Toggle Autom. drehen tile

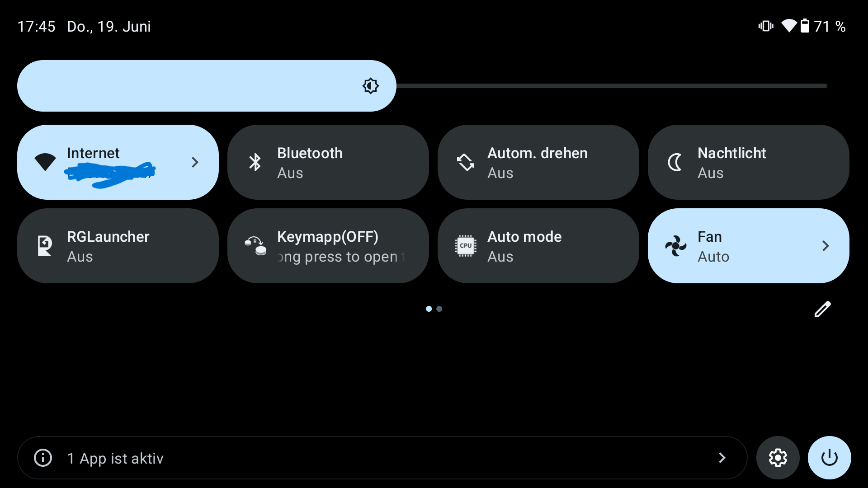[538, 162]
